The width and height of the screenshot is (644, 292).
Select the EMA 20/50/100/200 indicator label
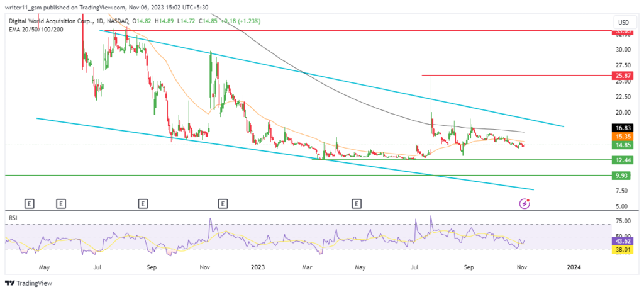(35, 29)
